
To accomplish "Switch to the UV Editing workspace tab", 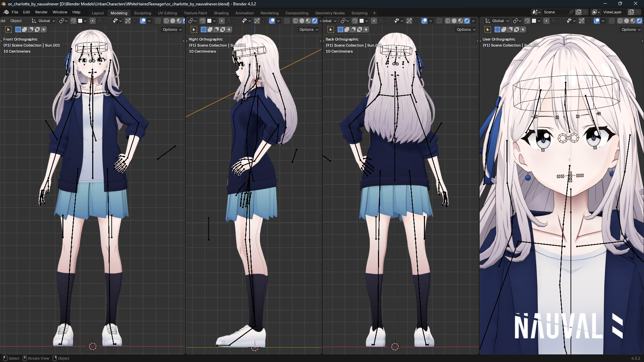I will coord(167,13).
